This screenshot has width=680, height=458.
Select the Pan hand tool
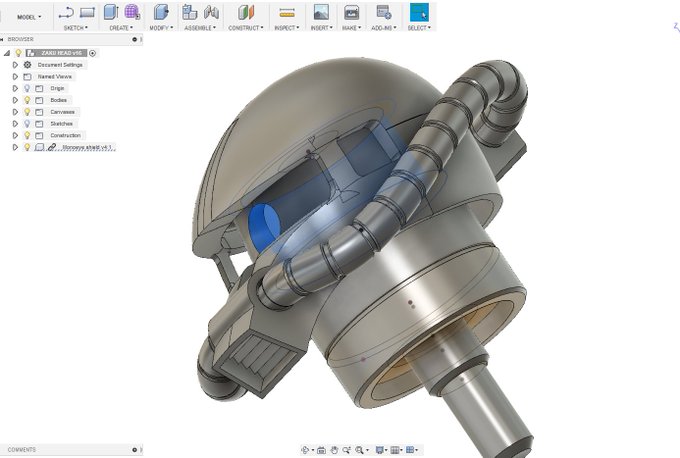(x=334, y=450)
